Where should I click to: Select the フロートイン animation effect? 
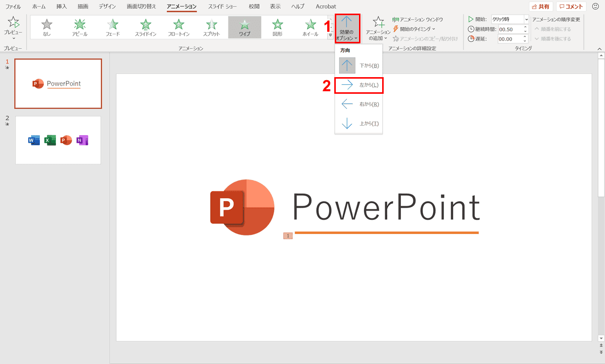click(178, 27)
